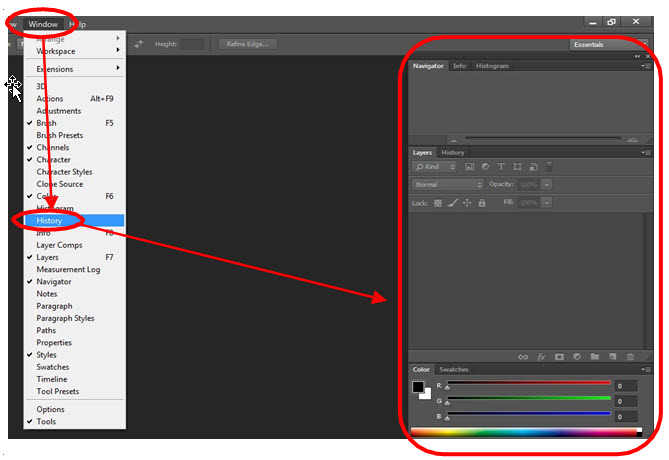Click the R value input field

pyautogui.click(x=625, y=386)
